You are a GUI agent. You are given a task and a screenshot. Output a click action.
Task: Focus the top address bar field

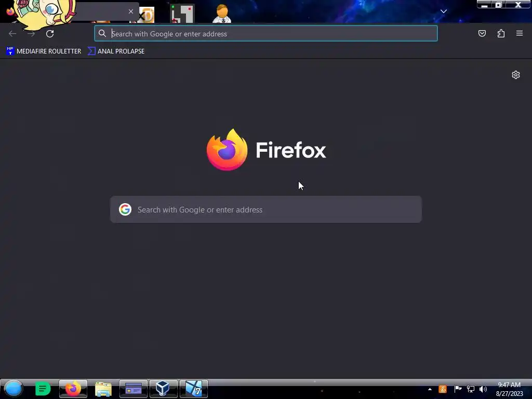266,34
